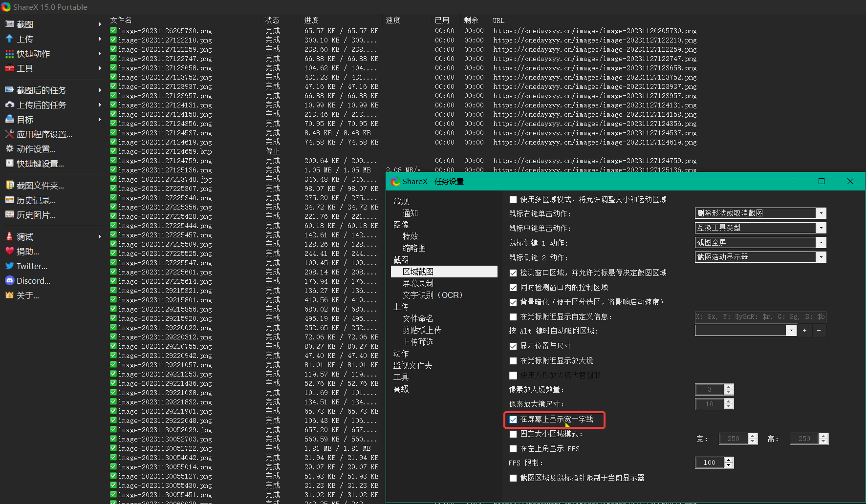Screen dimensions: 866x504
Task: Click the custom cursor info text field
Action: pos(760,316)
